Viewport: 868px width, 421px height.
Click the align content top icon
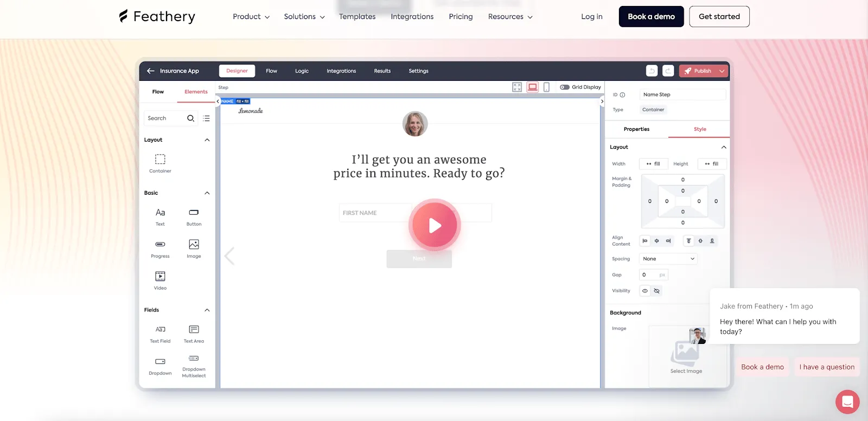688,241
